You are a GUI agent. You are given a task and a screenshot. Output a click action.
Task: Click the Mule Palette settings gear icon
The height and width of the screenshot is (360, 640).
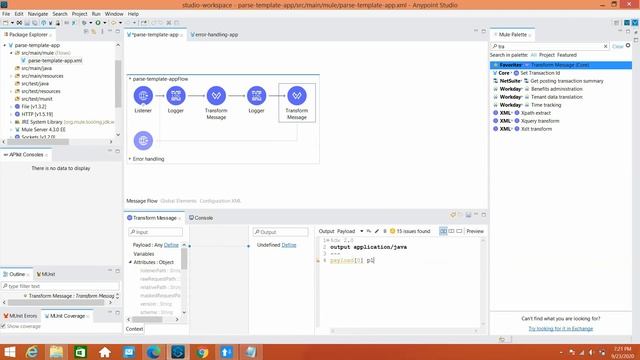click(x=628, y=46)
